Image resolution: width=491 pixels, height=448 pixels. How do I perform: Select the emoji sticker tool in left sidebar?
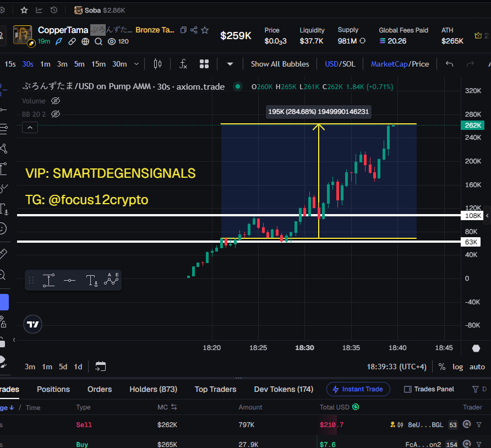click(3, 228)
